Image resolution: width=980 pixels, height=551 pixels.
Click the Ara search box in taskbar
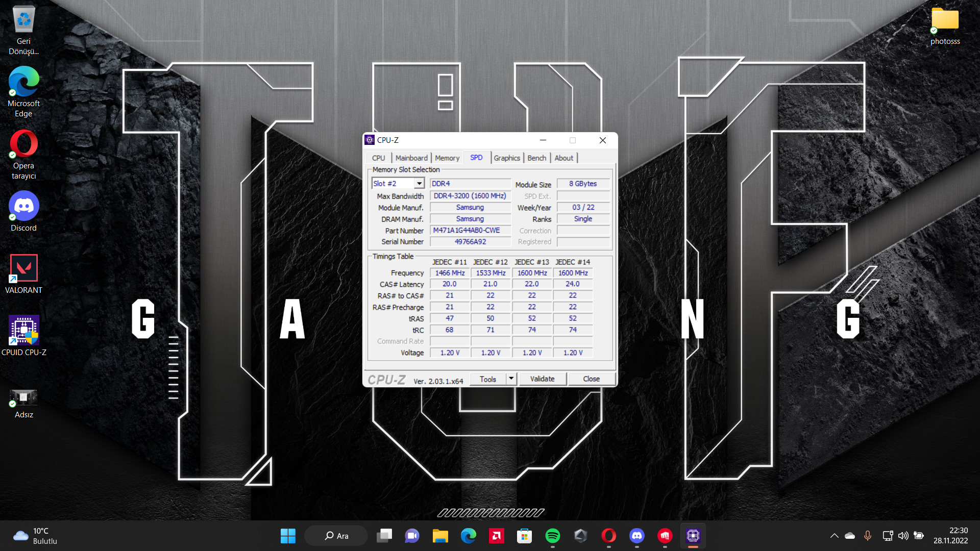(x=337, y=536)
